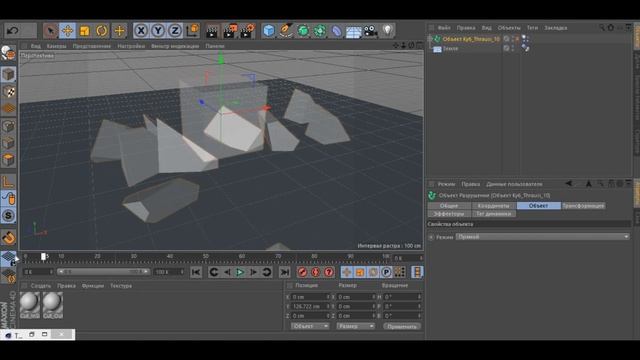The width and height of the screenshot is (640, 360).
Task: Toggle the X axis lock
Action: [x=141, y=31]
